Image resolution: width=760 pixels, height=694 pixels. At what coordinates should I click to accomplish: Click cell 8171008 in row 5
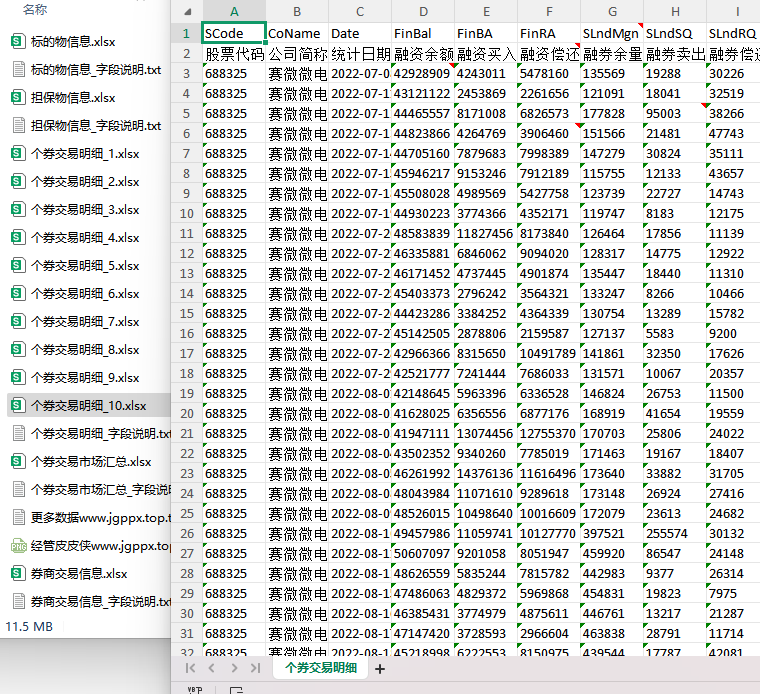[486, 113]
